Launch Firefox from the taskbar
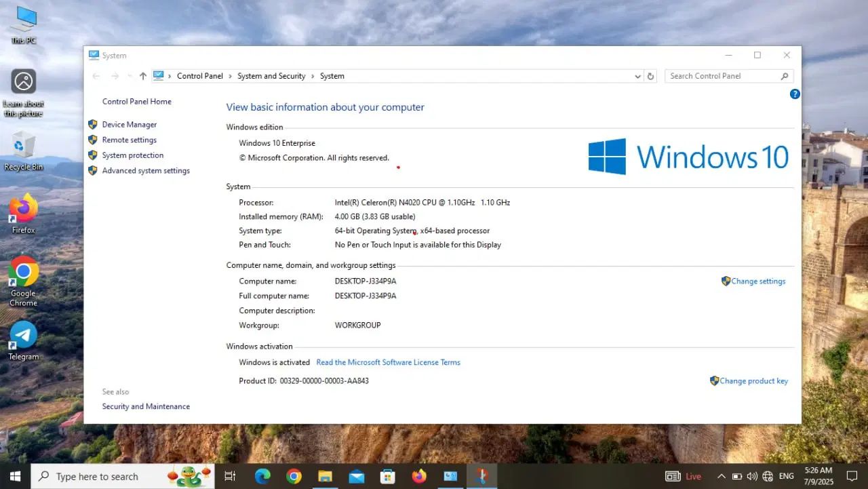Image resolution: width=868 pixels, height=489 pixels. tap(419, 476)
